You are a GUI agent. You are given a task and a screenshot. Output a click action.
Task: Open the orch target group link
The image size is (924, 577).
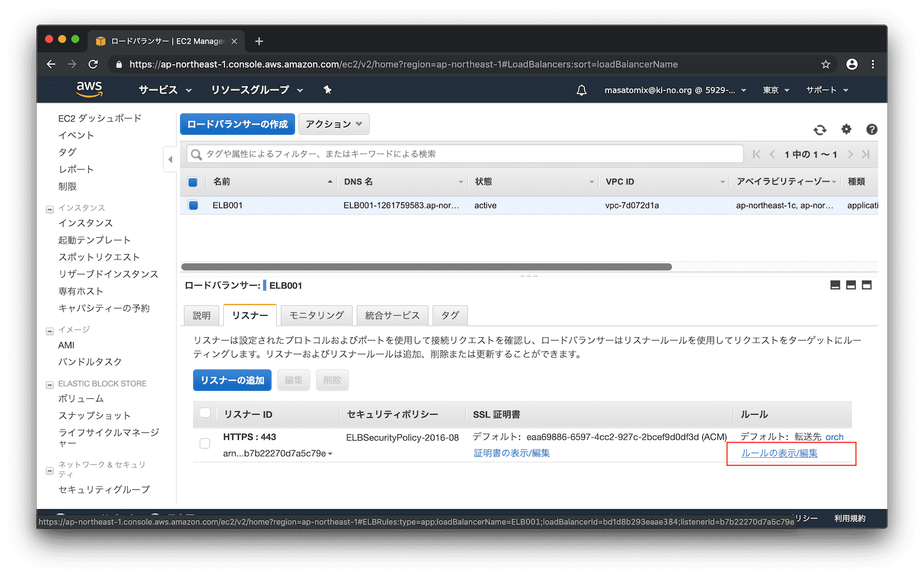coord(834,437)
